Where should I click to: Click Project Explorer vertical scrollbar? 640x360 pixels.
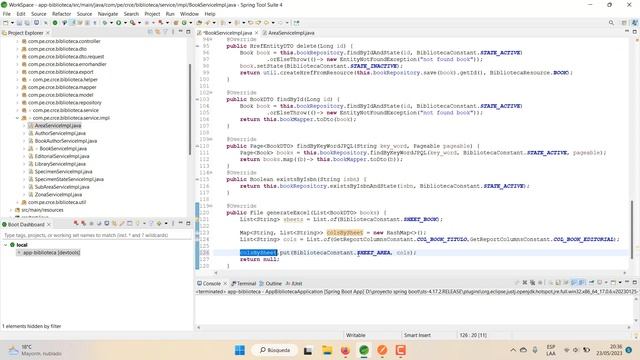[190, 109]
